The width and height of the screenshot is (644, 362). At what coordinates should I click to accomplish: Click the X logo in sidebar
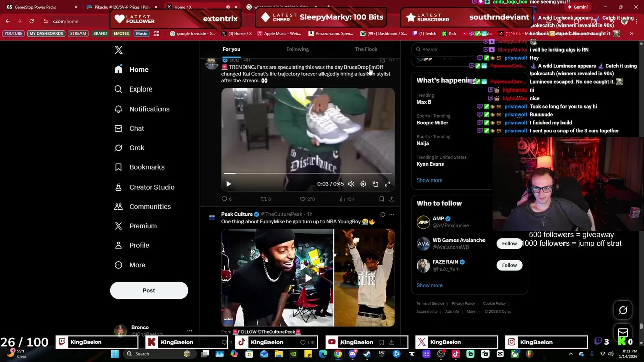pos(119,50)
